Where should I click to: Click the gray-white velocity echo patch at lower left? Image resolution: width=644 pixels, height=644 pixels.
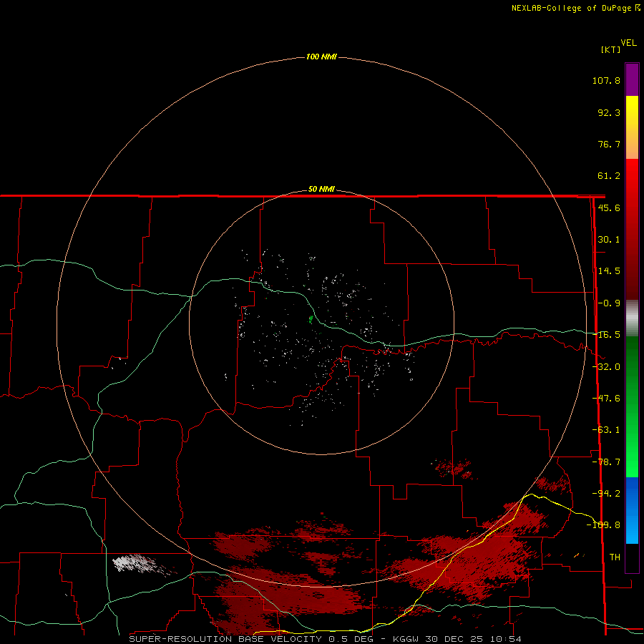click(135, 563)
